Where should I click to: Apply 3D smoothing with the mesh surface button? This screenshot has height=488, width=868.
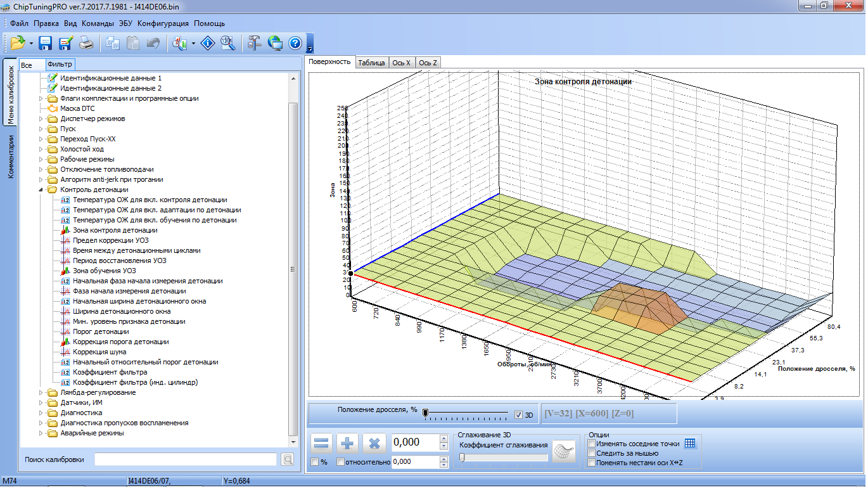tap(563, 451)
